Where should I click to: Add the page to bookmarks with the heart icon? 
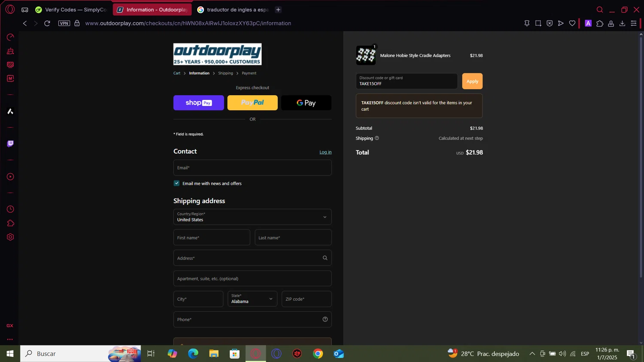[x=572, y=23]
